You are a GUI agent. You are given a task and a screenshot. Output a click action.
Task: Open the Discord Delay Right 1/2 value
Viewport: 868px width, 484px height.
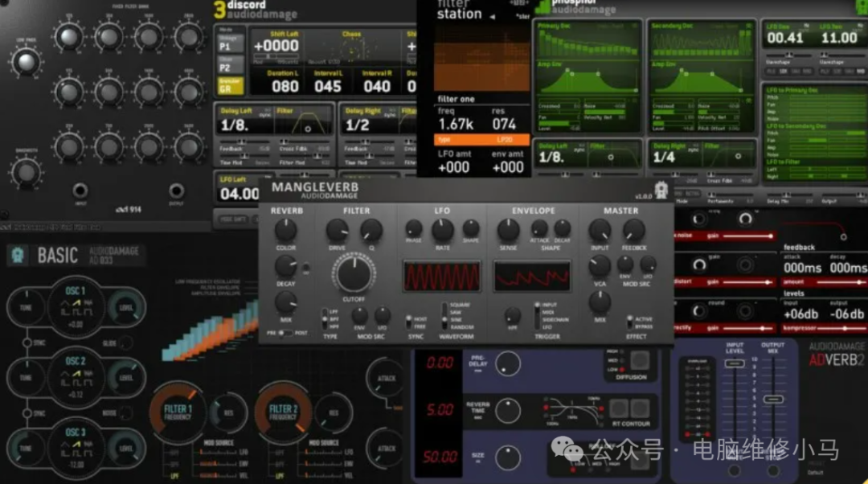(358, 125)
